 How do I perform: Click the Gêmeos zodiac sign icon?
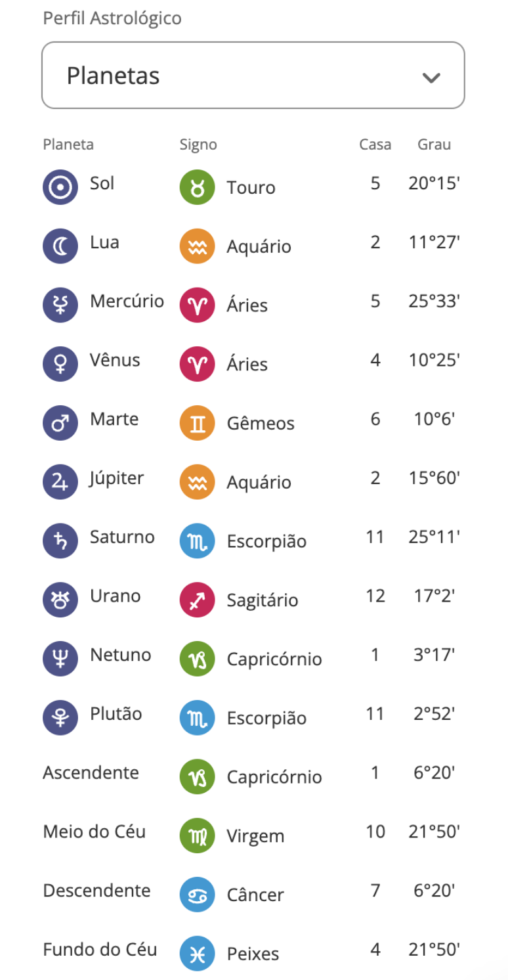pyautogui.click(x=197, y=423)
